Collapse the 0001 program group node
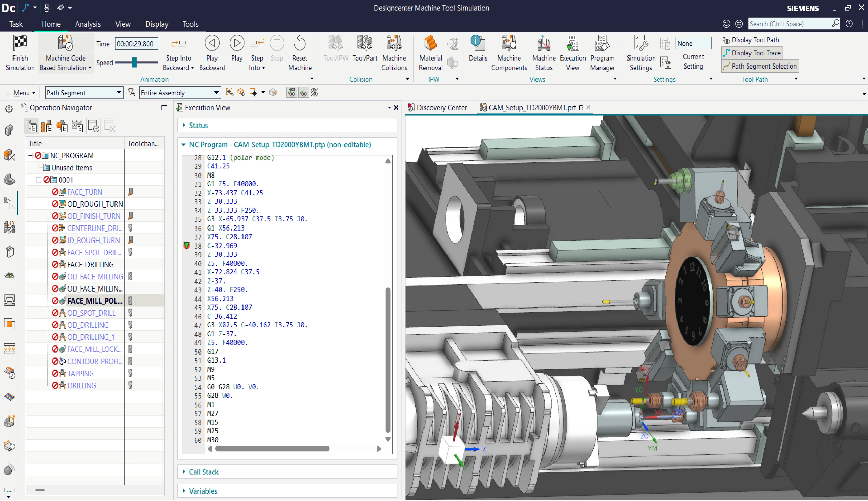The width and height of the screenshot is (868, 501). (x=39, y=180)
